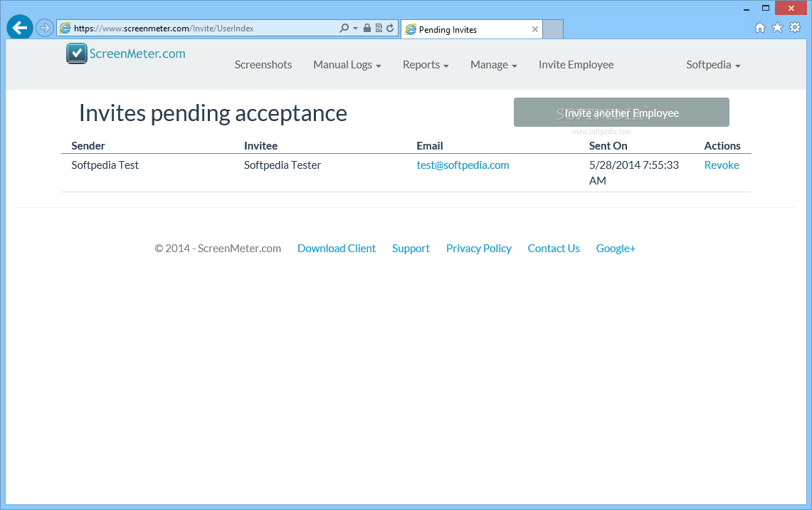Expand the Reports dropdown menu
This screenshot has width=812, height=510.
426,65
